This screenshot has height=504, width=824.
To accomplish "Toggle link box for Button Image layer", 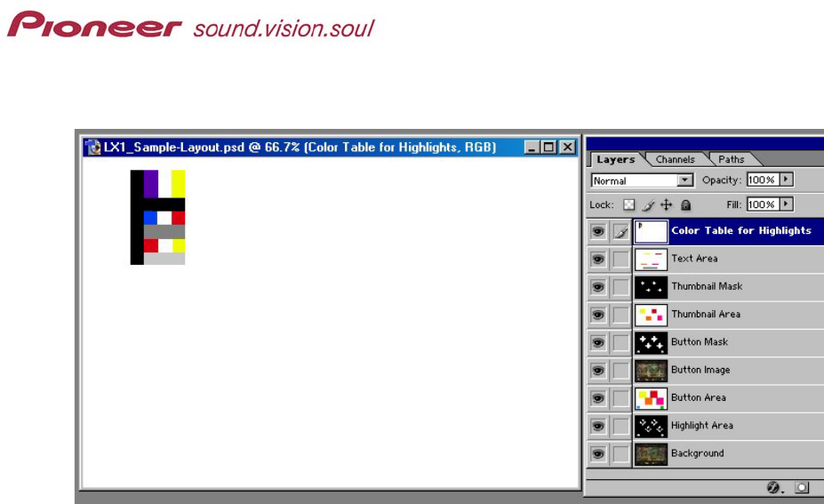I will tap(620, 371).
